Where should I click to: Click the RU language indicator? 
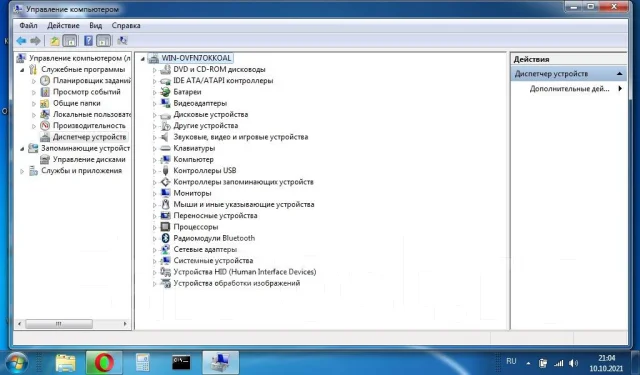coord(511,362)
